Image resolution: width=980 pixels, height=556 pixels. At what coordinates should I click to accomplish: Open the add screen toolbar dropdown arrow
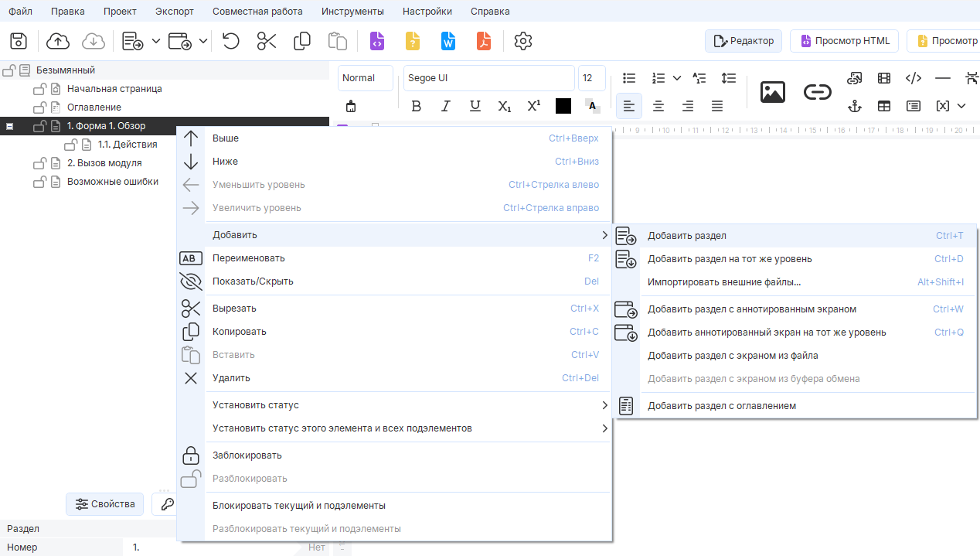(203, 41)
